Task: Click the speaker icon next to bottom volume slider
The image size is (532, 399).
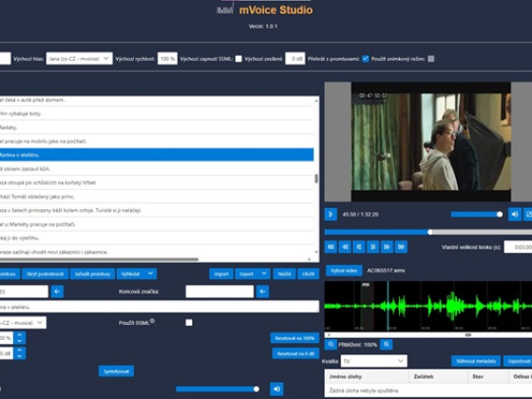Action: 276,389
